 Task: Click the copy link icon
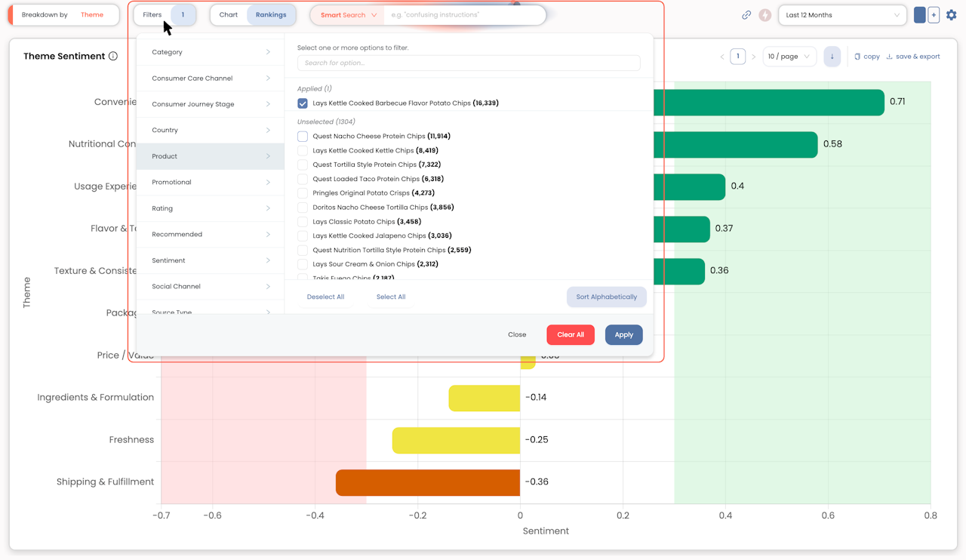pyautogui.click(x=746, y=15)
